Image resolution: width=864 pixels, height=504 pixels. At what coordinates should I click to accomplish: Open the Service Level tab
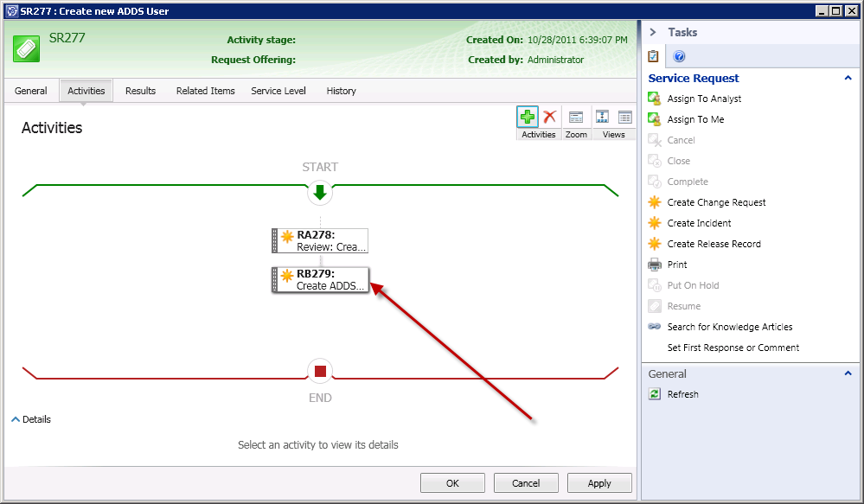click(x=278, y=91)
